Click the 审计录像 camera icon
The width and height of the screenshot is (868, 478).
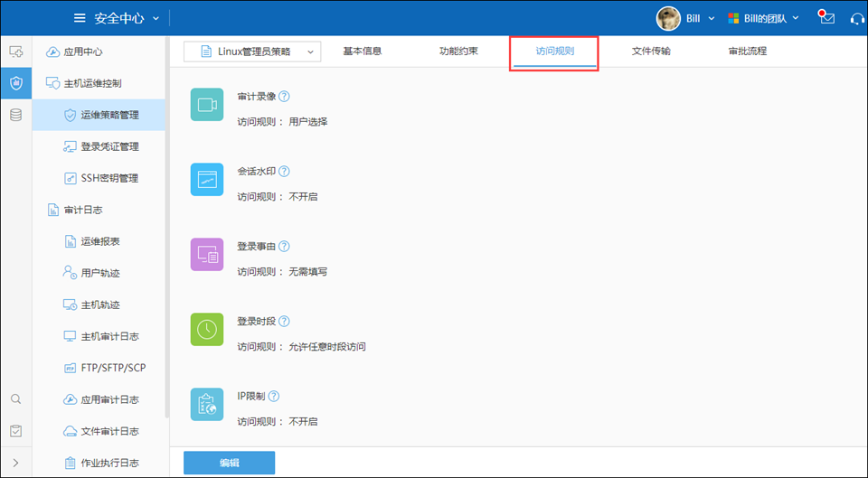(207, 105)
